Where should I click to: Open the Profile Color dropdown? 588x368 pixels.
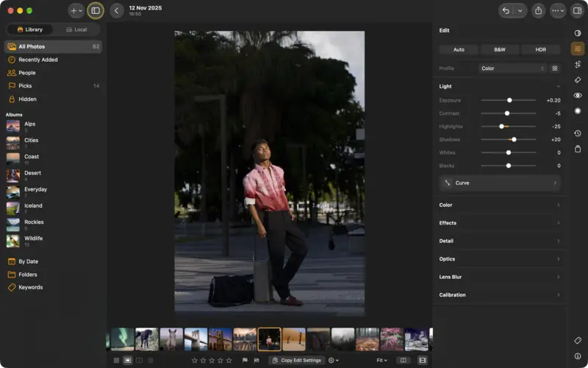pyautogui.click(x=512, y=68)
